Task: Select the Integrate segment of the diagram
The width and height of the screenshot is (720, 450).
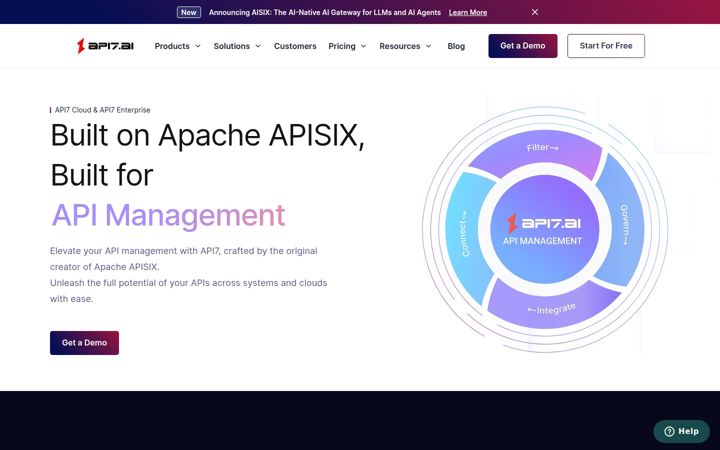Action: coord(553,307)
